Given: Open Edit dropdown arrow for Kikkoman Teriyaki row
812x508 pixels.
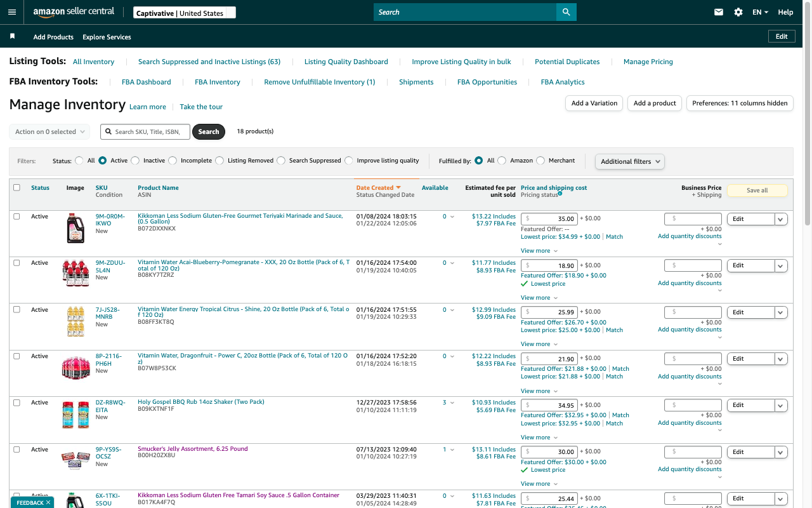Looking at the screenshot, I should click(781, 219).
